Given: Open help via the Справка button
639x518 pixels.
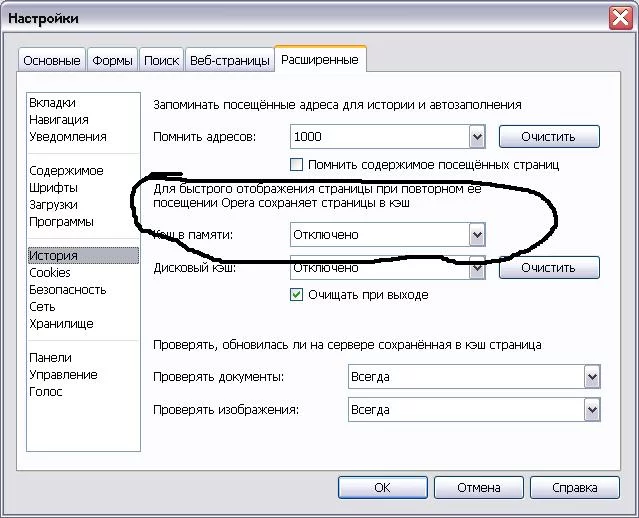Looking at the screenshot, I should coord(575,487).
